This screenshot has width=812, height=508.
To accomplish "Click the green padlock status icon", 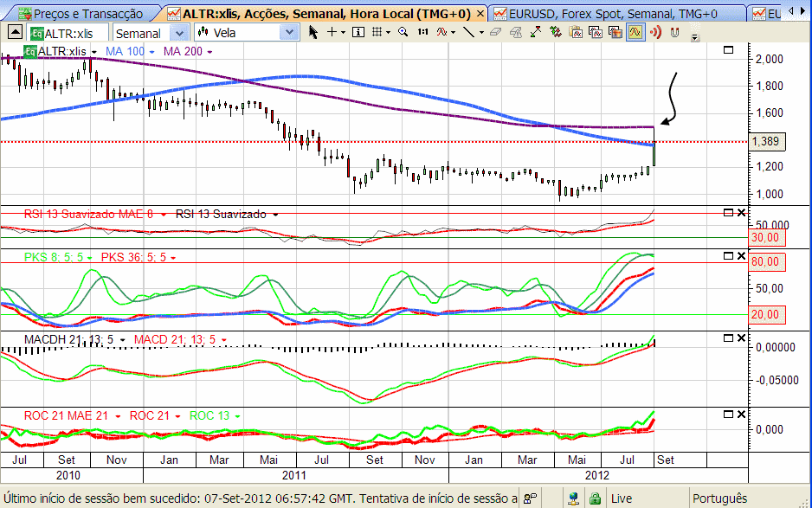I will pyautogui.click(x=596, y=498).
